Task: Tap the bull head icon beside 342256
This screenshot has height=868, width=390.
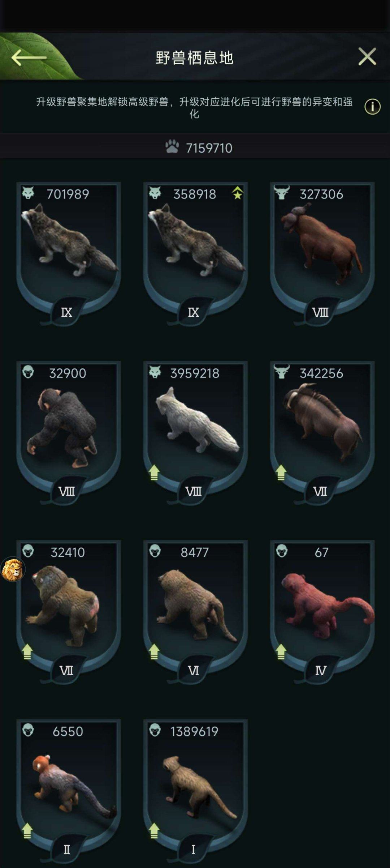Action: click(x=282, y=372)
